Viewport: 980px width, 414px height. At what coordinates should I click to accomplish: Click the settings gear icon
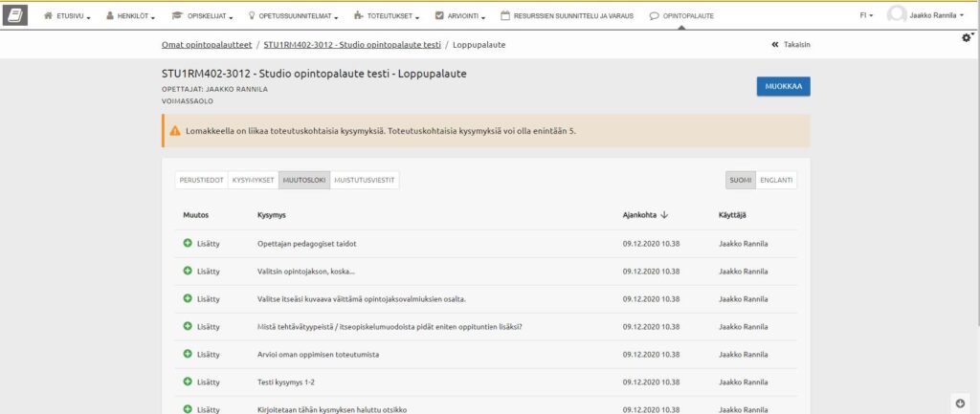[966, 37]
